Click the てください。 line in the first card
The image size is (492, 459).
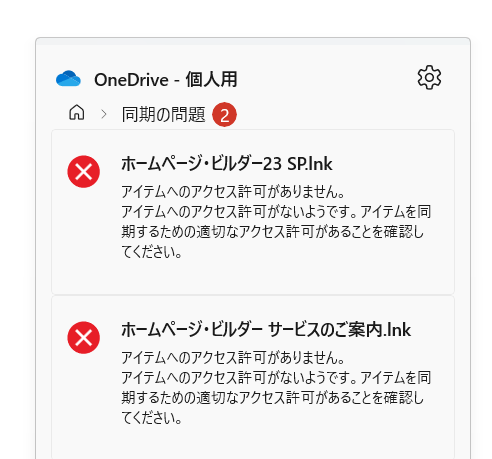point(152,252)
